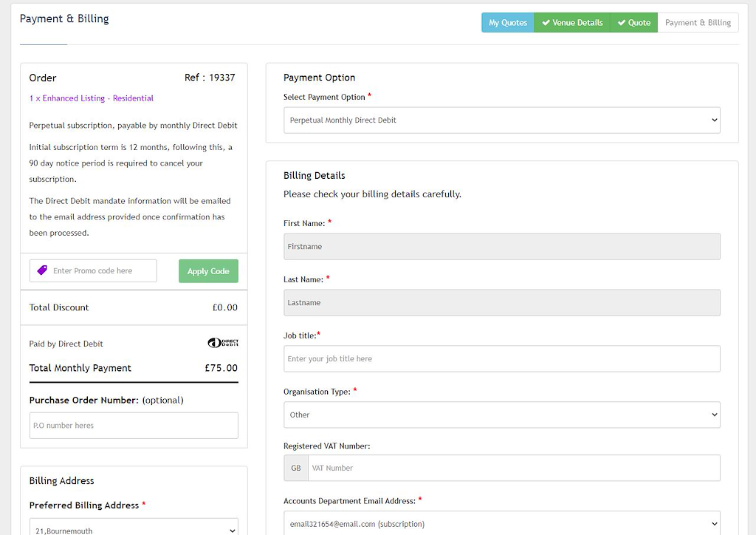756x535 pixels.
Task: Click the Direct Debit logo
Action: click(x=223, y=343)
